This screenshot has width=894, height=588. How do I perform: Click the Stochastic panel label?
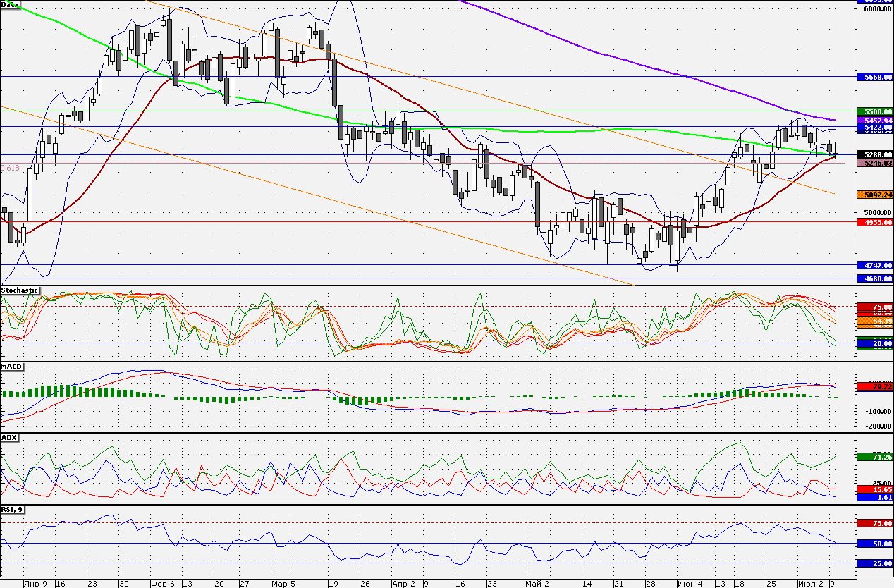[x=20, y=290]
